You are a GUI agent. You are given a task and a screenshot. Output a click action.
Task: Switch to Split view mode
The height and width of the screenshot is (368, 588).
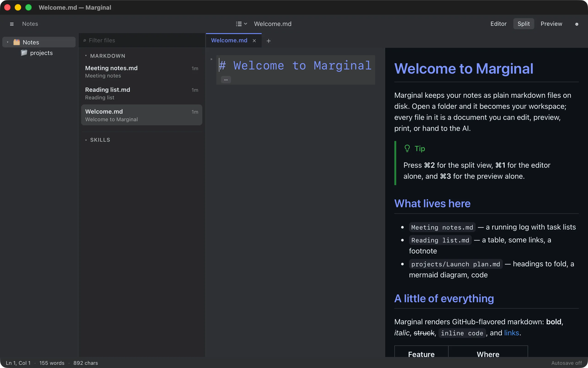(524, 24)
